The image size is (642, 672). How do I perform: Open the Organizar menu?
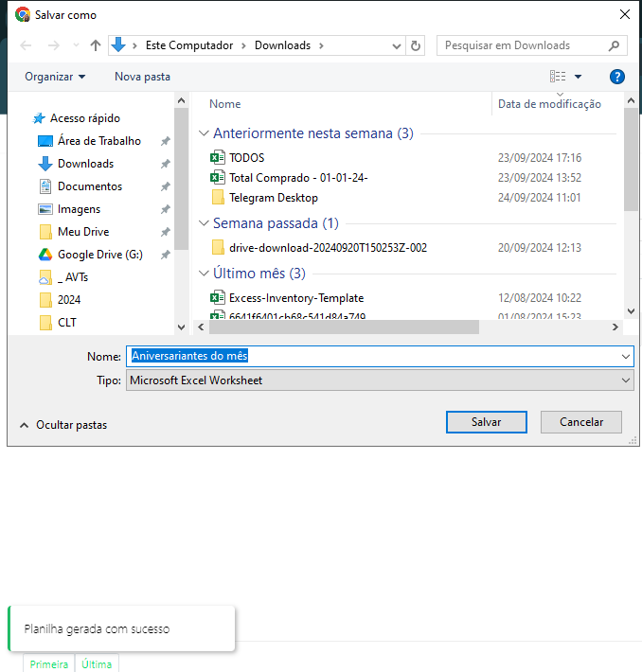point(55,77)
